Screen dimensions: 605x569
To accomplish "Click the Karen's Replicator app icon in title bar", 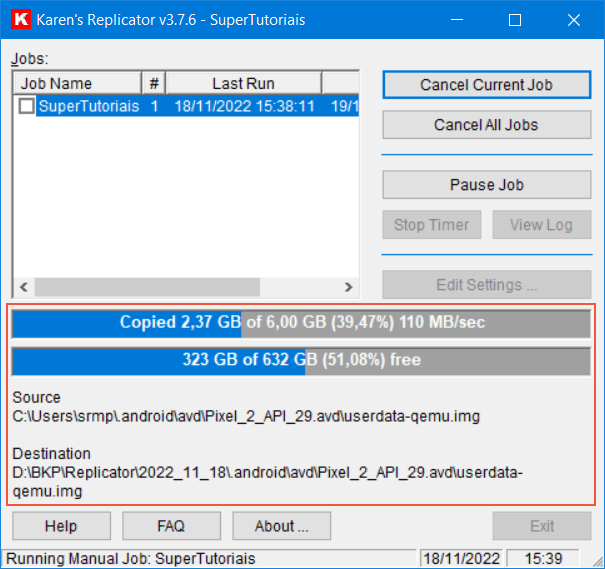I will click(x=19, y=20).
